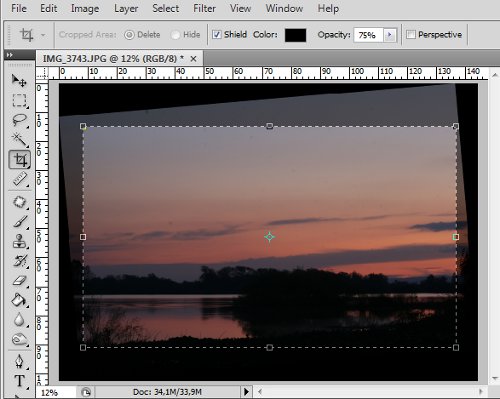500x399 pixels.
Task: Select the Lasso tool
Action: coord(19,120)
